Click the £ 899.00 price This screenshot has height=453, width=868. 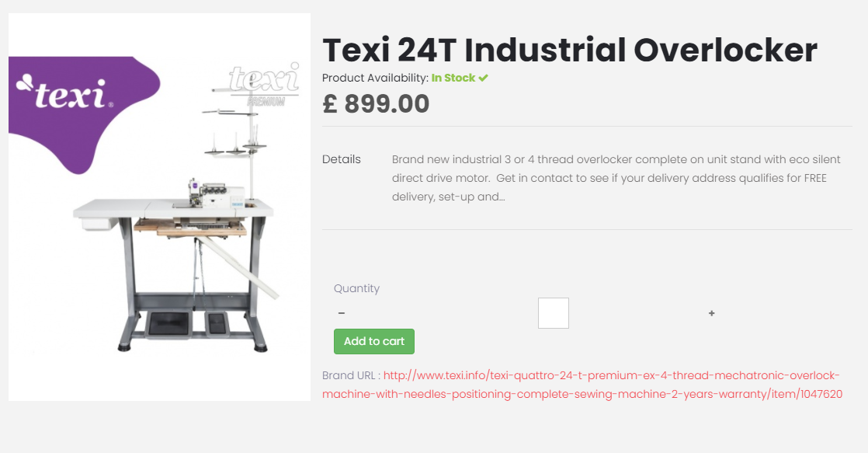pos(376,103)
